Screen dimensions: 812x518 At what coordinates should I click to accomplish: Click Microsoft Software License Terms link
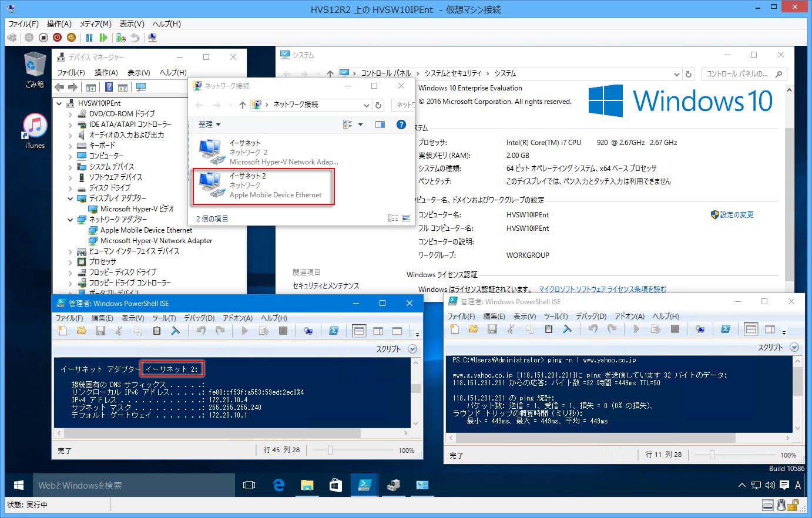[602, 289]
